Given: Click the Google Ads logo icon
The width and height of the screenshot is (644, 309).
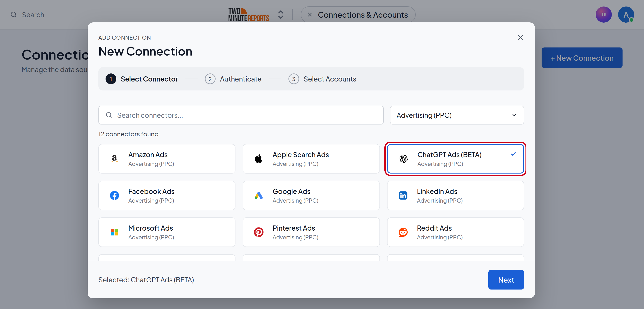Looking at the screenshot, I should coord(258,195).
